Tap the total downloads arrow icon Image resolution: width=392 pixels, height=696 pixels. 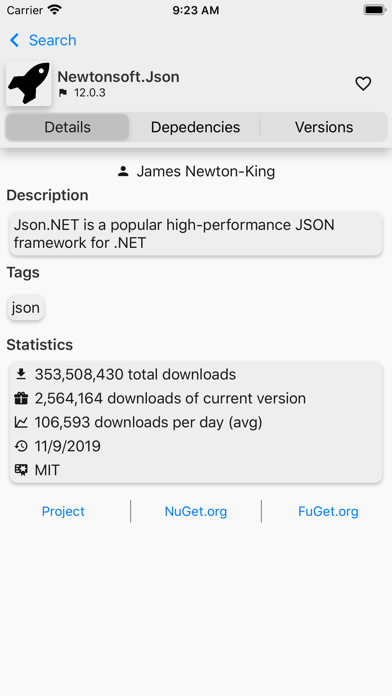tap(21, 374)
